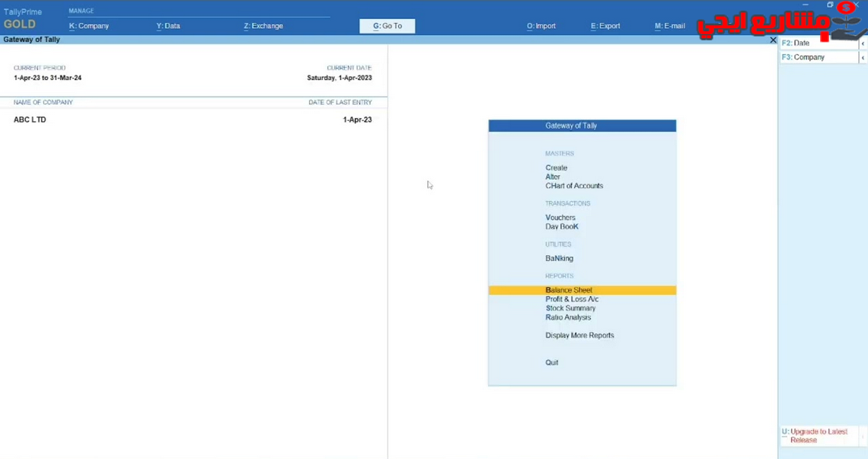Open Stock Summary report
The image size is (868, 459).
[x=570, y=308]
